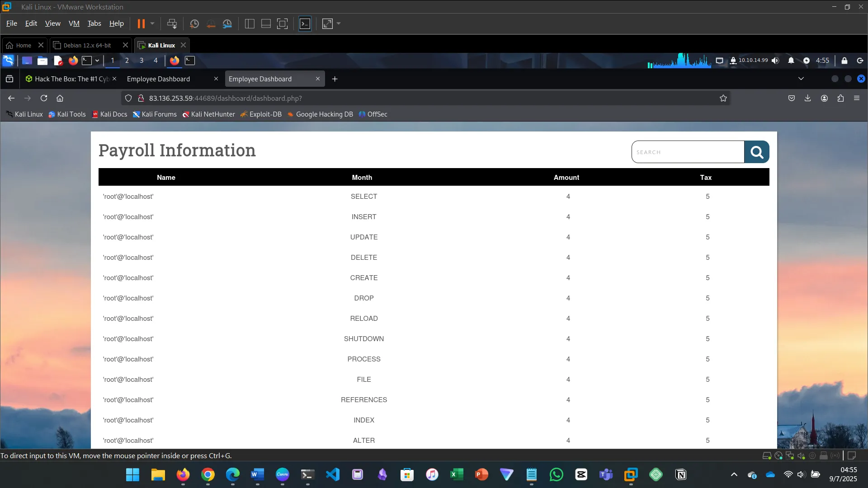Viewport: 868px width, 488px height.
Task: Bookmark this page with the star icon
Action: pos(723,98)
